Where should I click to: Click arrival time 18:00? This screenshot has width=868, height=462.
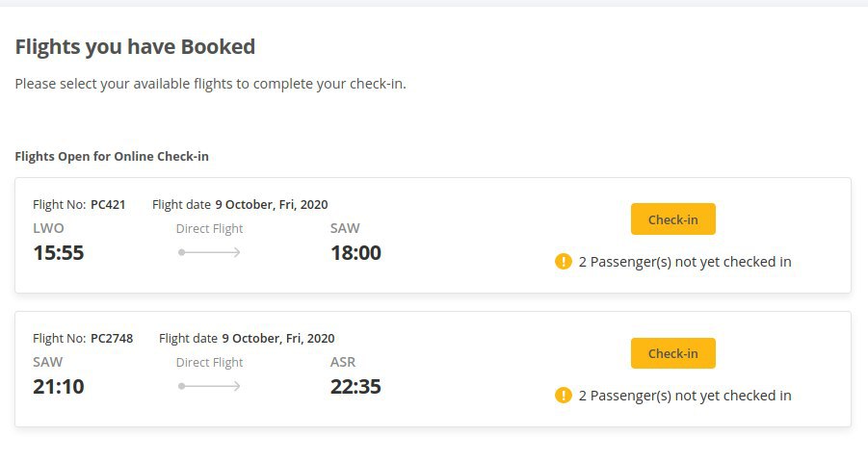(x=355, y=253)
